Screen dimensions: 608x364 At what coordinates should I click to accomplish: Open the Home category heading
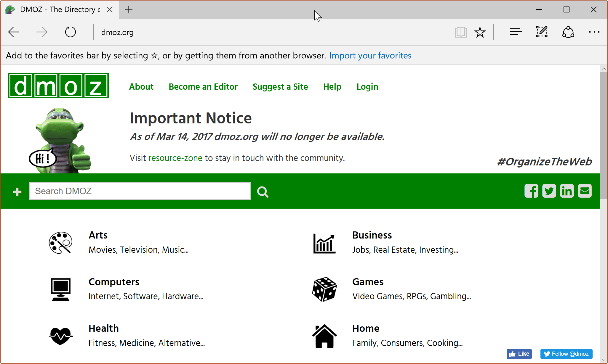click(366, 328)
